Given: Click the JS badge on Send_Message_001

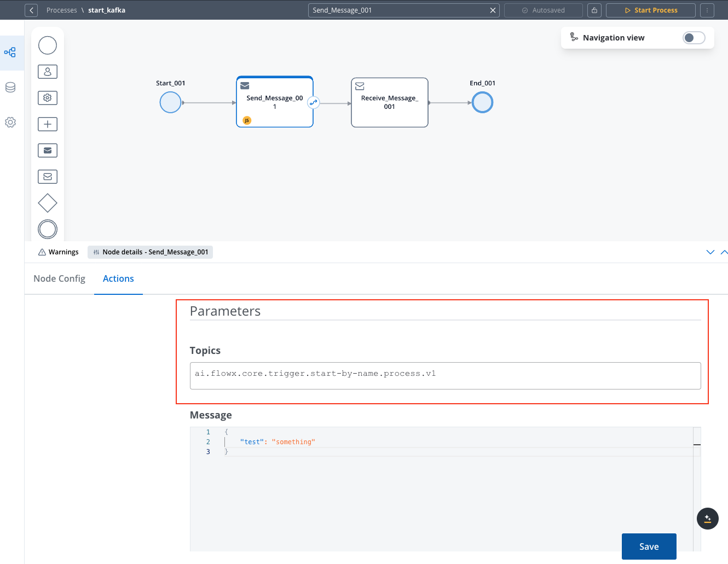Looking at the screenshot, I should click(247, 120).
